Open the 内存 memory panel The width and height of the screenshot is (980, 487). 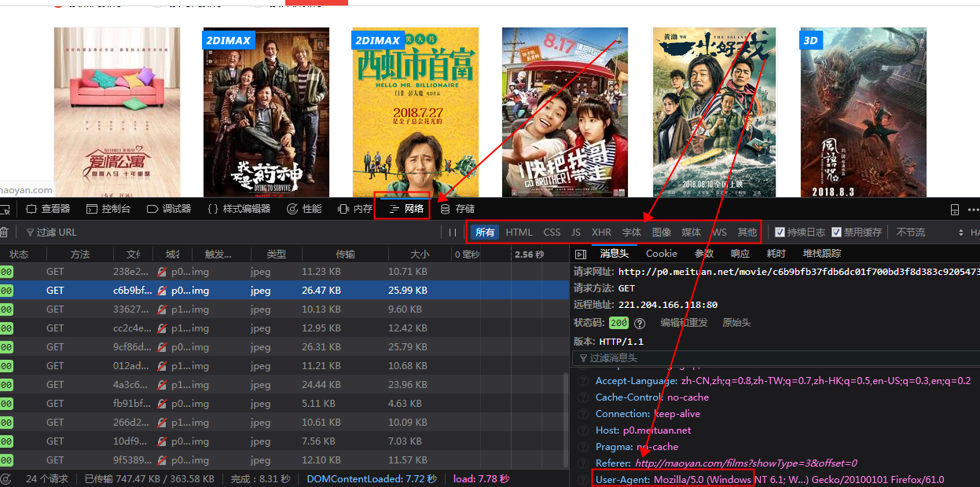(354, 209)
